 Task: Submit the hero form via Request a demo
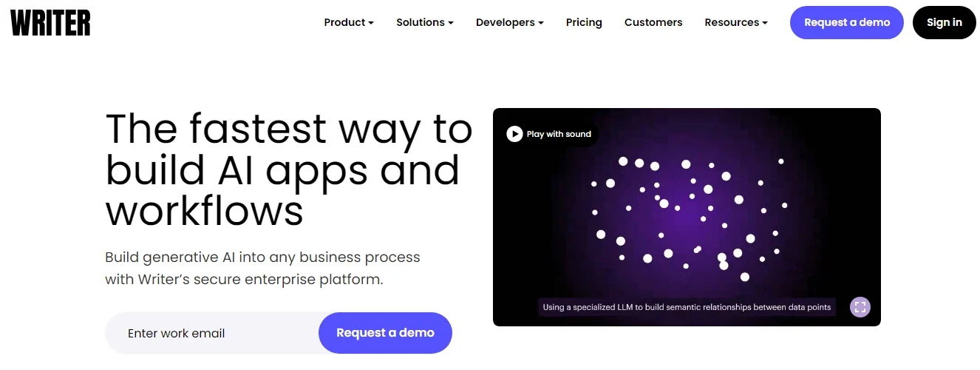pos(385,333)
